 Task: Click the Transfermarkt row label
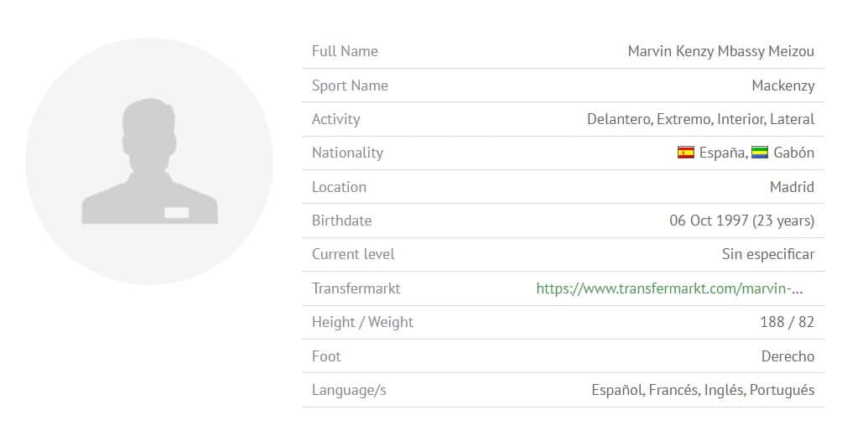356,288
